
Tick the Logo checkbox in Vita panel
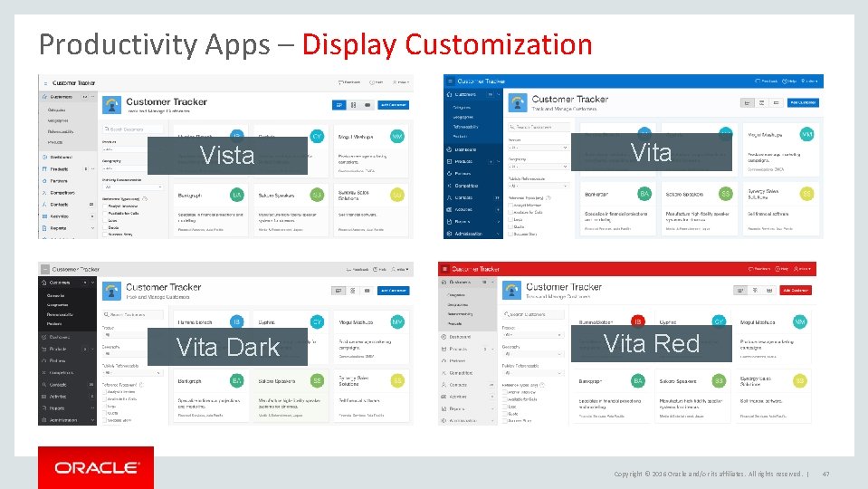coord(510,219)
